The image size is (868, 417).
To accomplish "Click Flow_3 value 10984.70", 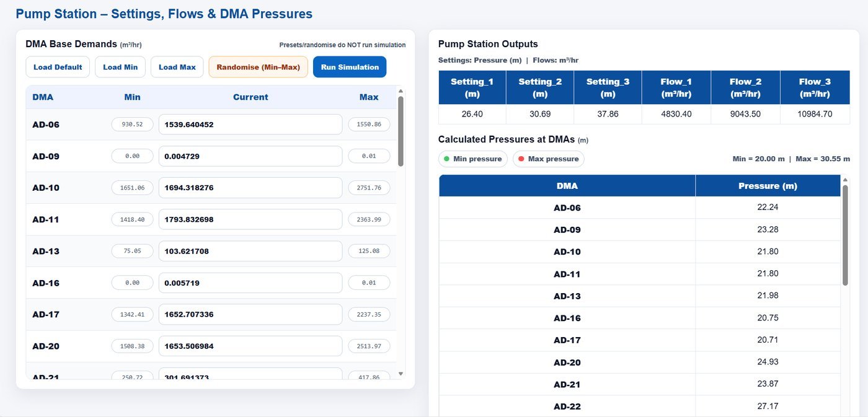I will pyautogui.click(x=815, y=114).
